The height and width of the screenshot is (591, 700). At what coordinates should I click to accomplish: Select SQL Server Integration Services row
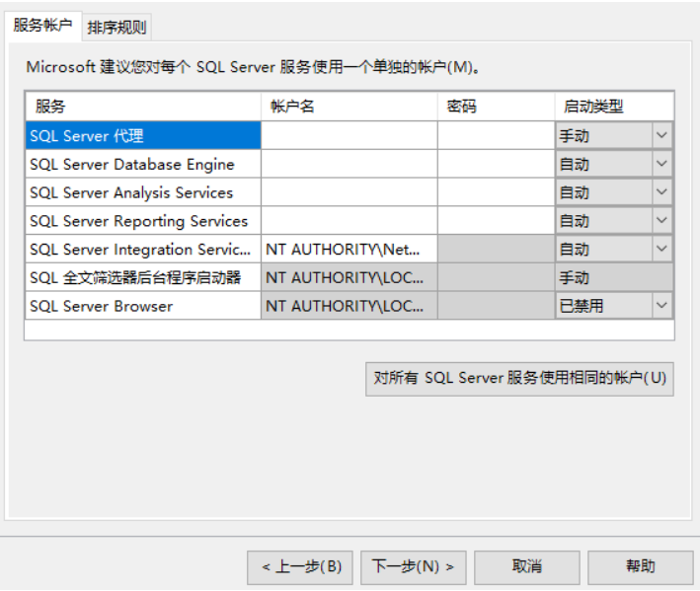143,249
